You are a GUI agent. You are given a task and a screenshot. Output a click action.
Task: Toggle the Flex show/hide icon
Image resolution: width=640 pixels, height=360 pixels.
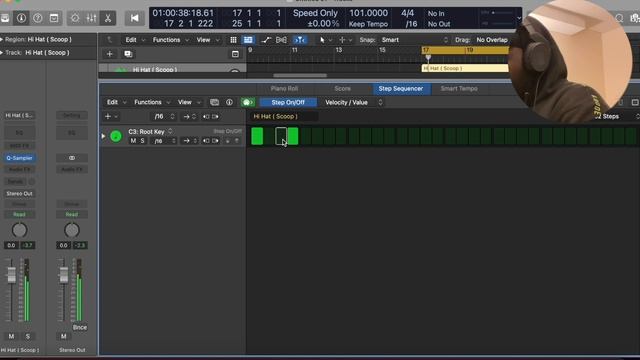[x=281, y=40]
